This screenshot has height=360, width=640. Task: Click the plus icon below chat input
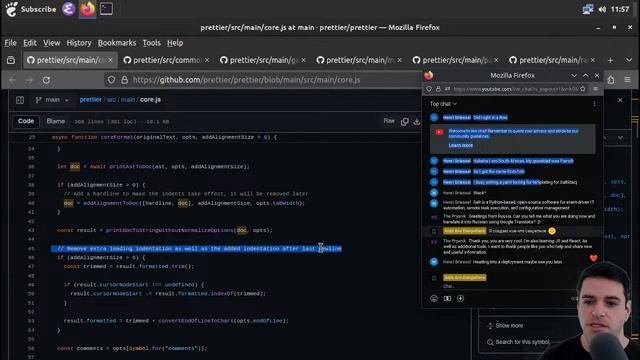[x=460, y=299]
